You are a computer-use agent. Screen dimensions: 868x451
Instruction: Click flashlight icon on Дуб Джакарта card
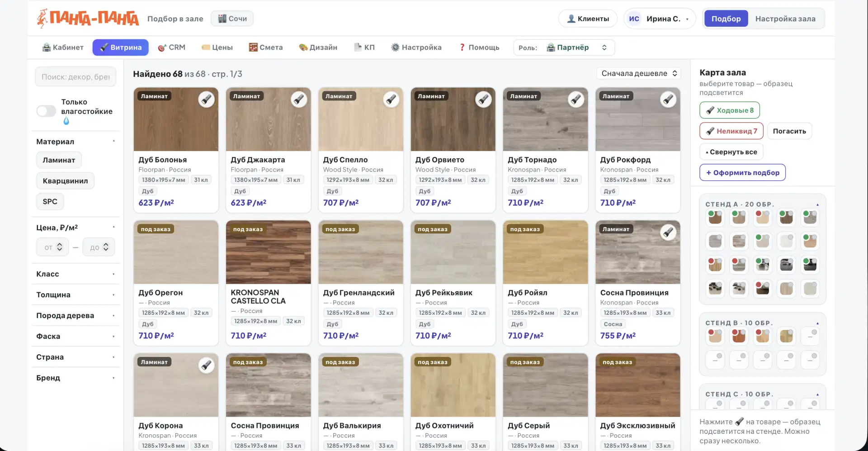(x=299, y=99)
